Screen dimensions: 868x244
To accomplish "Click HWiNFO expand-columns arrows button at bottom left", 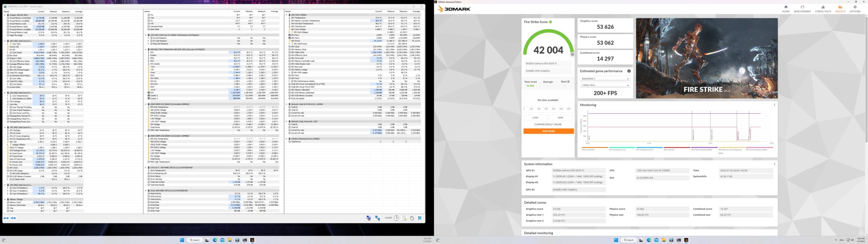I will coord(14,218).
